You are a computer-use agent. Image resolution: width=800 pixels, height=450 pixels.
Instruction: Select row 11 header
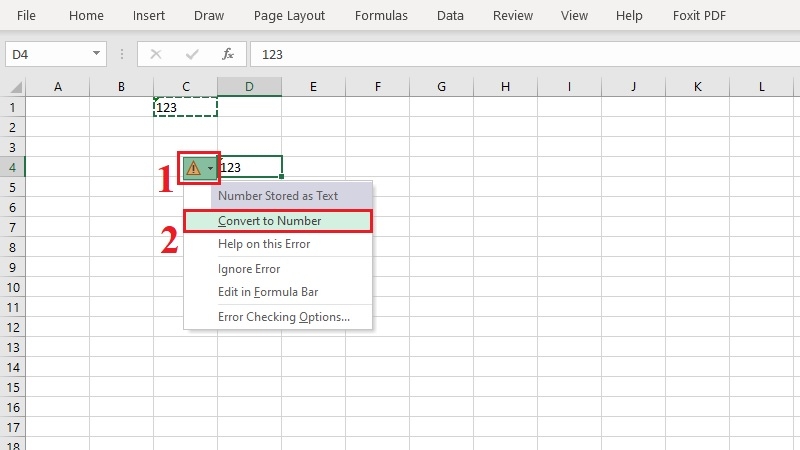pos(13,307)
